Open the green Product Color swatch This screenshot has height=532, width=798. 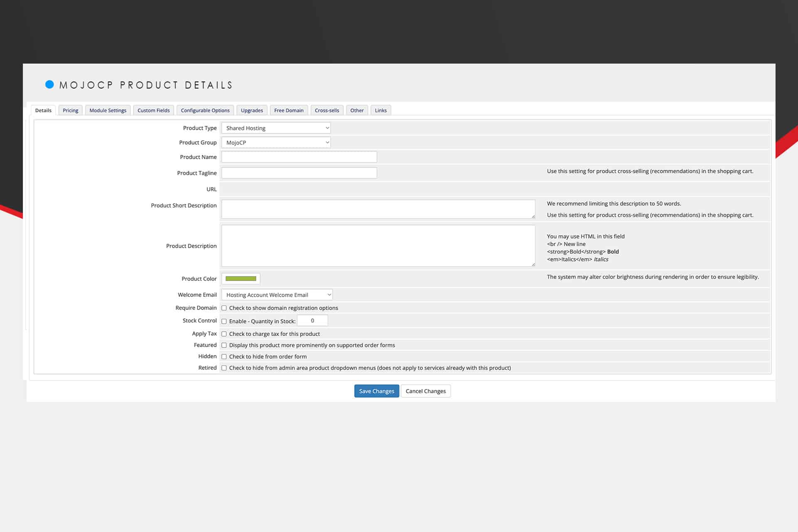coord(241,278)
